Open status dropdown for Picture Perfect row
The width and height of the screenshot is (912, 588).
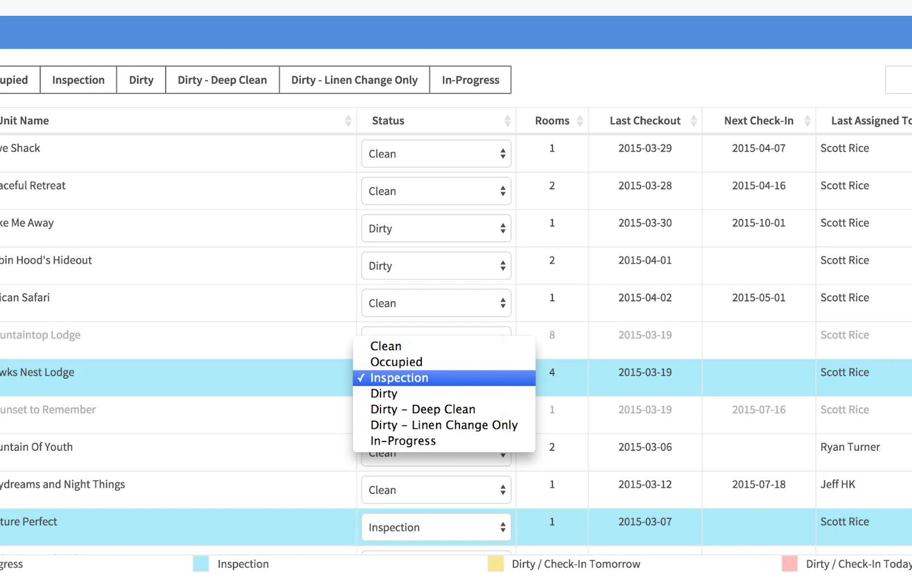[x=436, y=528]
